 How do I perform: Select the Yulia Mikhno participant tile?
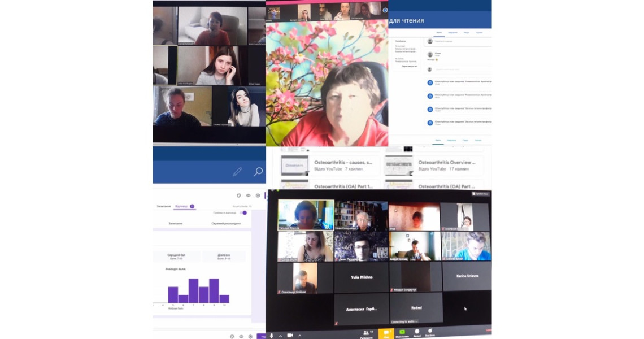362,277
